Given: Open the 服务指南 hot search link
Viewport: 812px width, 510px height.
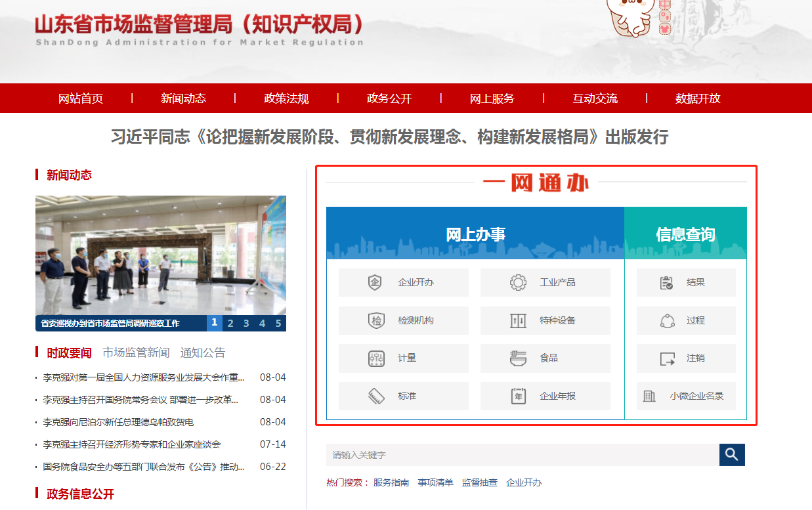Looking at the screenshot, I should pos(391,482).
